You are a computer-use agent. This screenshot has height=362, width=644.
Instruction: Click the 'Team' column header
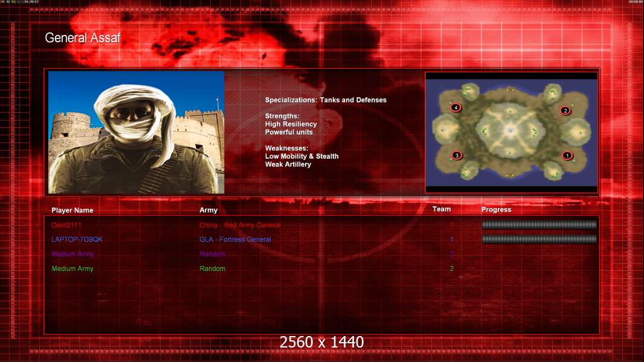coord(442,209)
